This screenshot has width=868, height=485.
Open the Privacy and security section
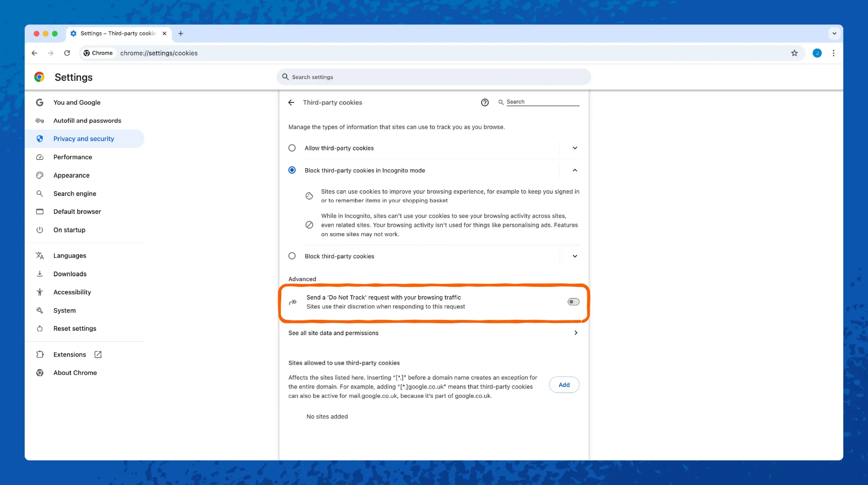83,138
